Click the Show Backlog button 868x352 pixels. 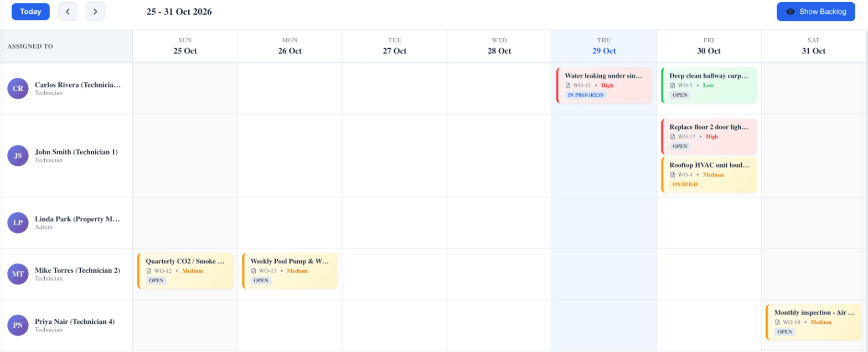click(x=816, y=12)
